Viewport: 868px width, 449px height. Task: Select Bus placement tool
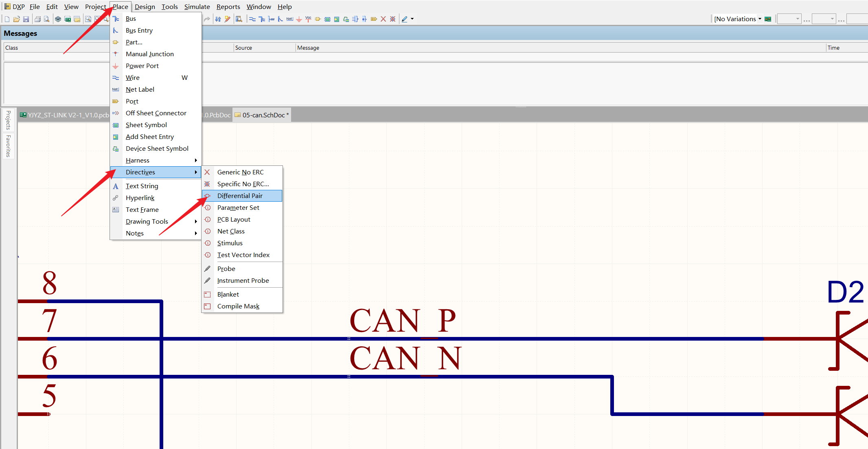point(130,19)
